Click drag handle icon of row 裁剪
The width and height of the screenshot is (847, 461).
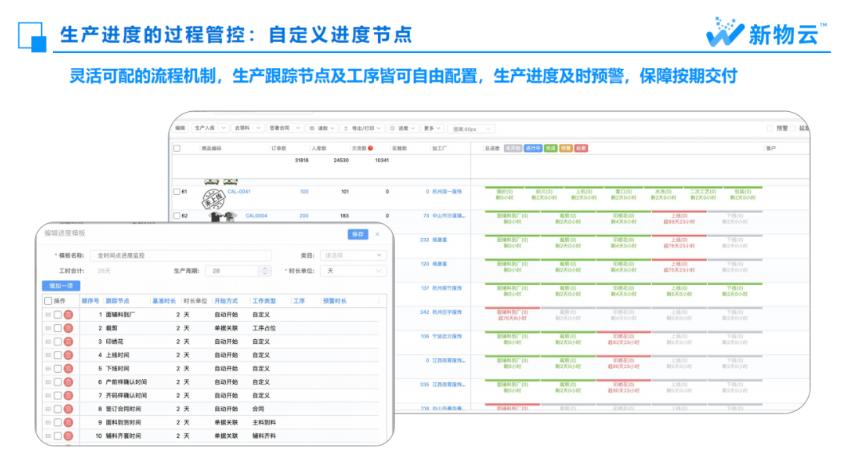[48, 328]
